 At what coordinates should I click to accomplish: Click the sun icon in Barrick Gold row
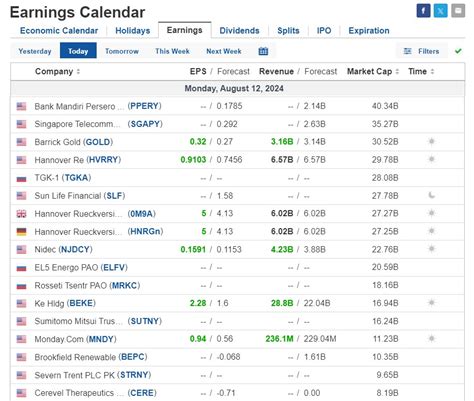431,142
